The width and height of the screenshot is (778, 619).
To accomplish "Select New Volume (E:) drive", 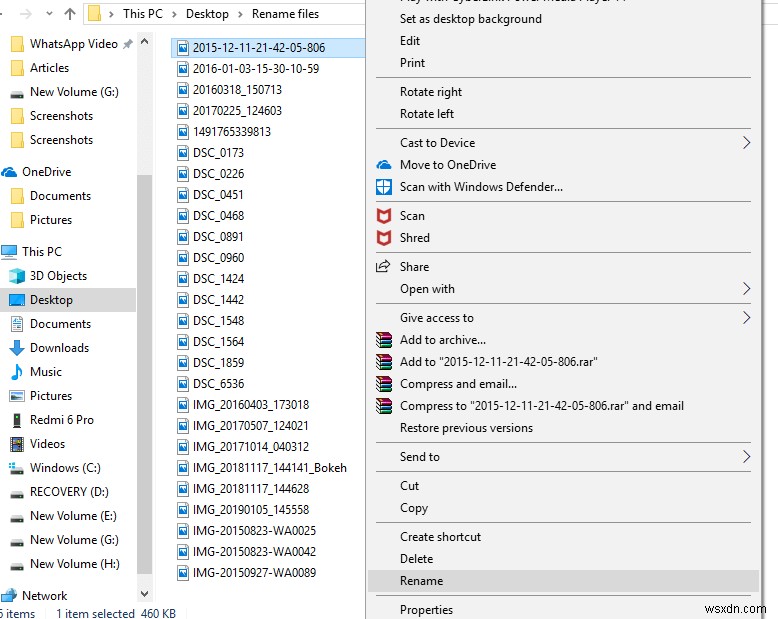I will click(73, 516).
